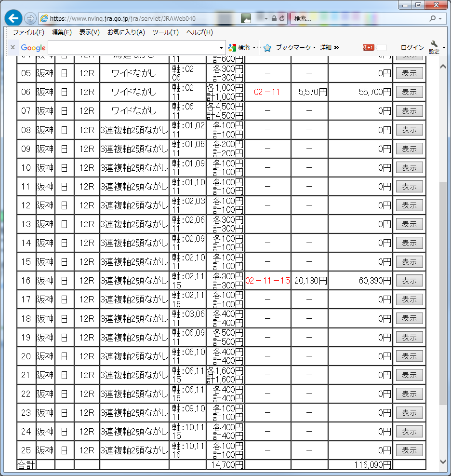Click the bet amount 各1,600円 in row 21
The height and width of the screenshot is (476, 451).
click(225, 371)
